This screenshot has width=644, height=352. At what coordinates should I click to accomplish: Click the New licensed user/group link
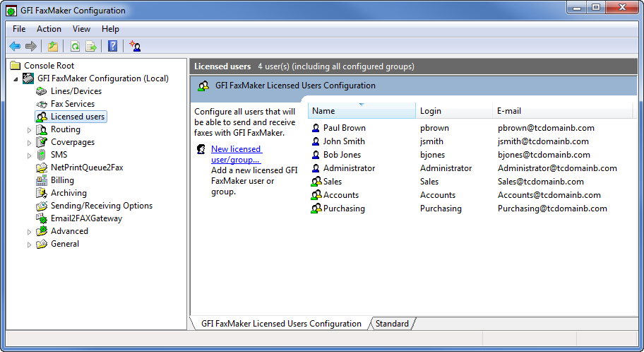tap(236, 154)
